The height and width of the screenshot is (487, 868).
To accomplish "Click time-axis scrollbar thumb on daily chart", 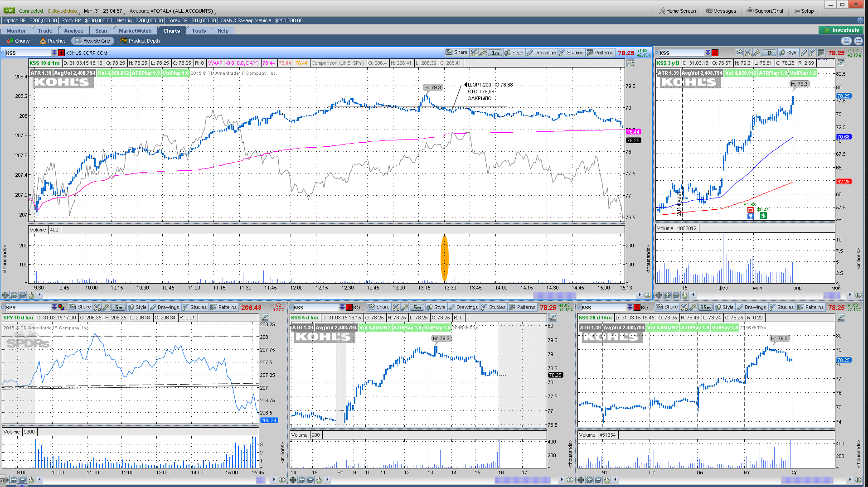I will 832,295.
